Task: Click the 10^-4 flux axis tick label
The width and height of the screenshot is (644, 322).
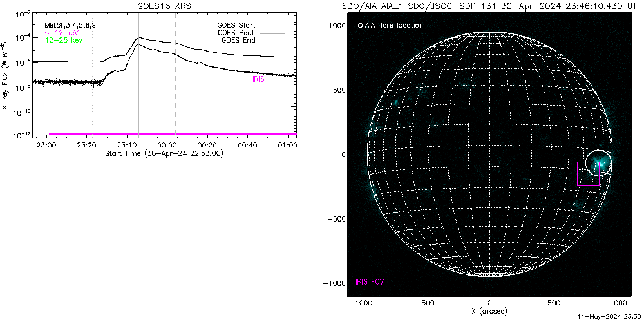Action: click(22, 38)
